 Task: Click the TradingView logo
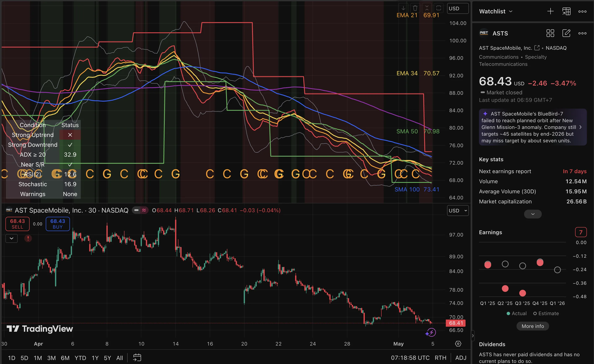click(x=40, y=329)
